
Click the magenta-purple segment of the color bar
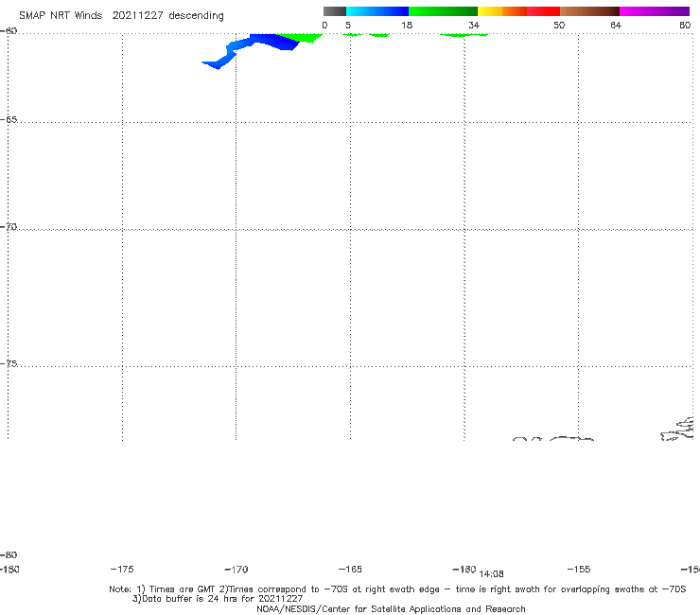point(655,11)
